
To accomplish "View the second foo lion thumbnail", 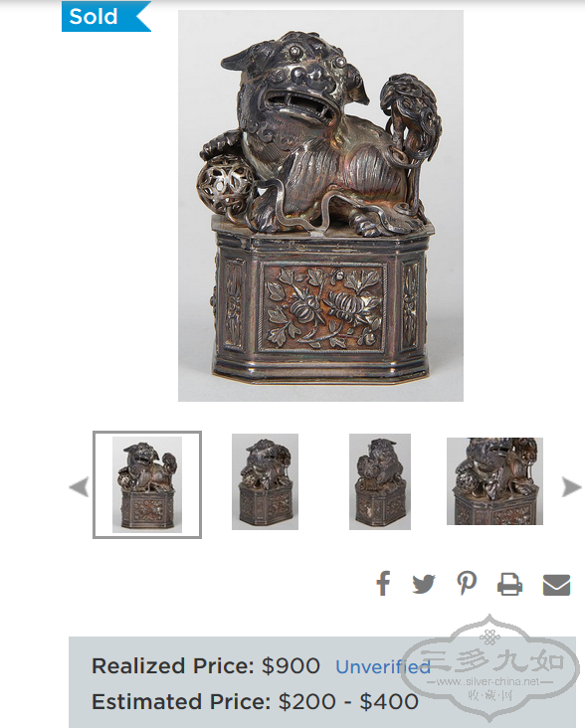I will (265, 481).
